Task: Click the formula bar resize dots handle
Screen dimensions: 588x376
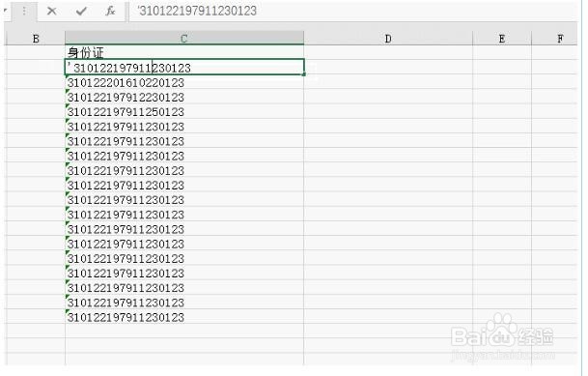Action: [24, 12]
